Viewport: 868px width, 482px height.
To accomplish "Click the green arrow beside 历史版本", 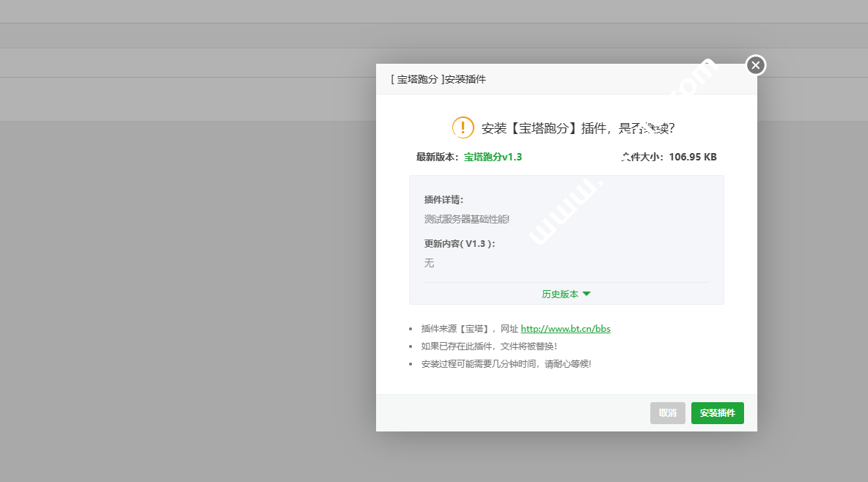I will coord(587,293).
